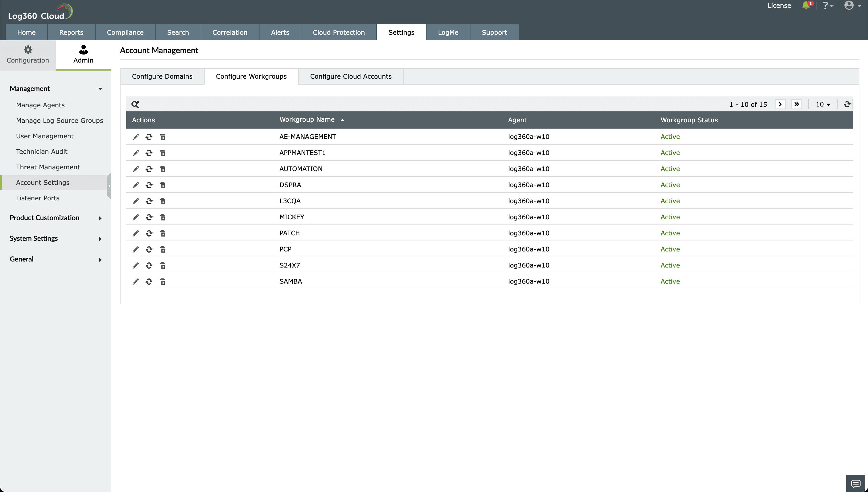Open the chat icon at bottom right
868x492 pixels.
click(855, 483)
